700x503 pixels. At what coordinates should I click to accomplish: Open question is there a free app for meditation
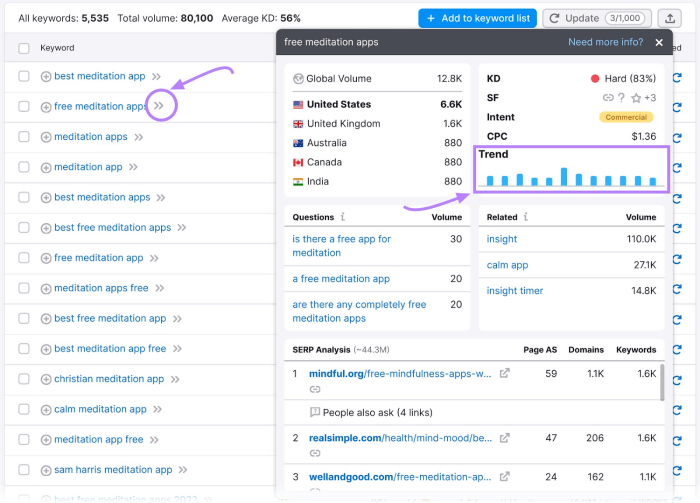342,246
